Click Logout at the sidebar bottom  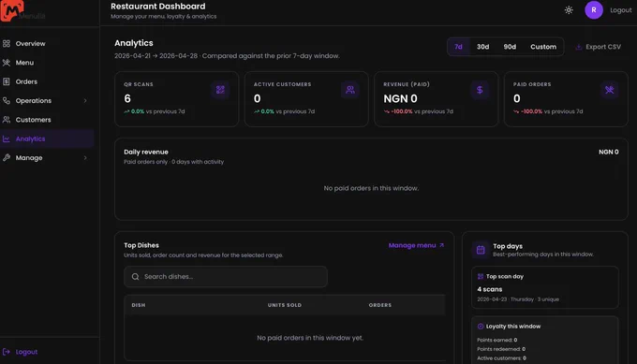[x=27, y=352]
